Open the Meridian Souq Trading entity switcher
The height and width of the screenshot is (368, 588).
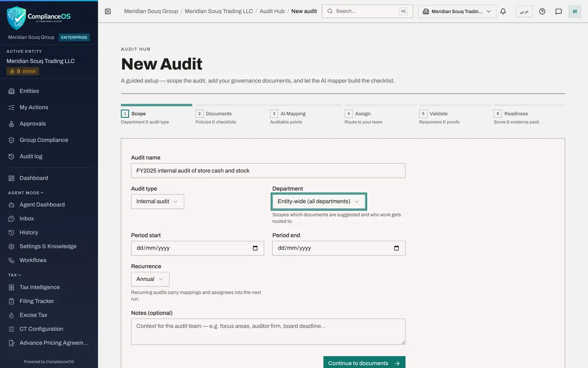(457, 11)
